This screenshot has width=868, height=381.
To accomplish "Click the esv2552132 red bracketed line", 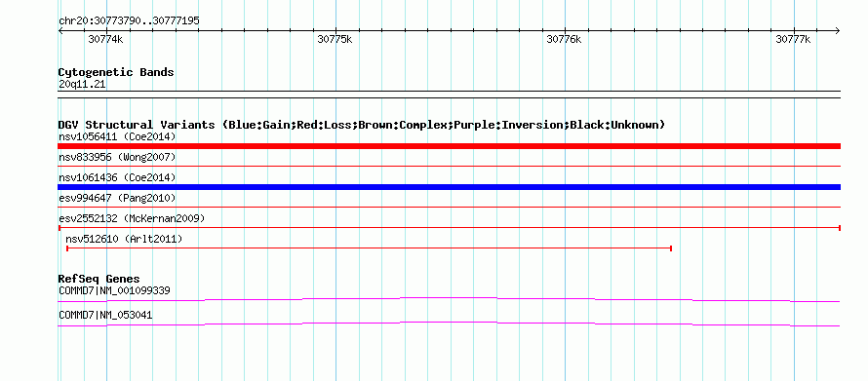I will pos(449,227).
